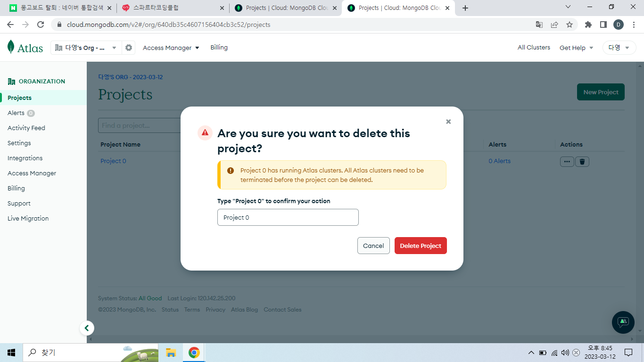Open the Privacy footer link
644x362 pixels.
click(x=215, y=310)
